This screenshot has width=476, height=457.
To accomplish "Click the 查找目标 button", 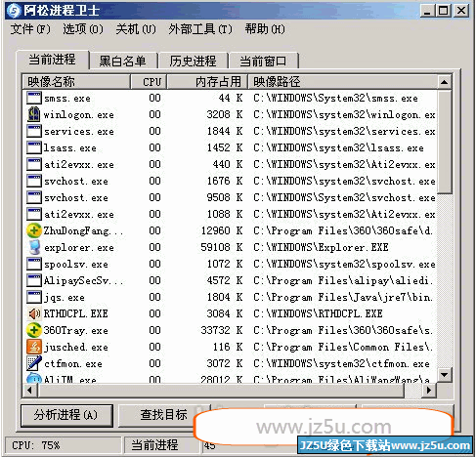I will 163,415.
